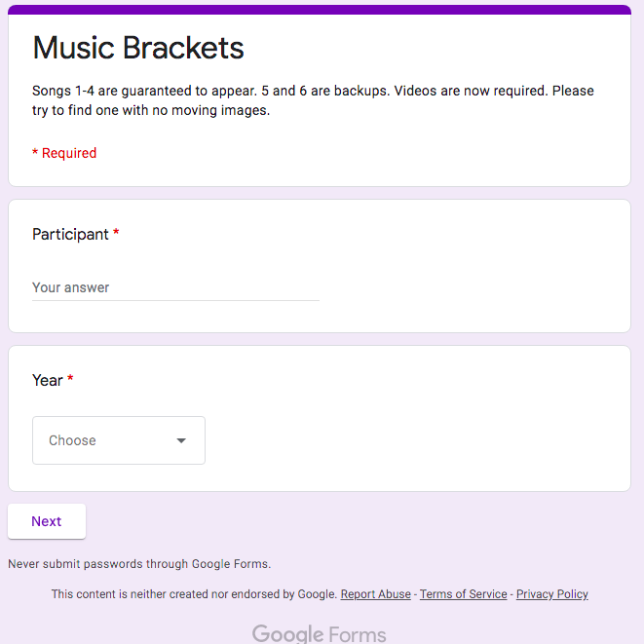This screenshot has width=644, height=644.
Task: Click the Year dropdown arrow icon
Action: point(181,440)
